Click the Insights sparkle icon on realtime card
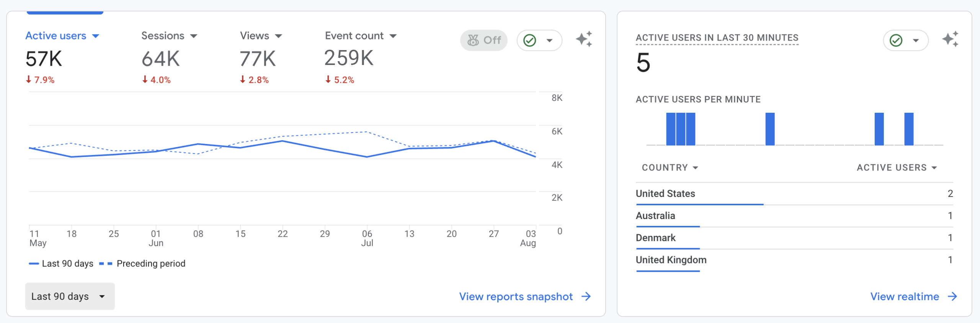980x323 pixels. [950, 39]
